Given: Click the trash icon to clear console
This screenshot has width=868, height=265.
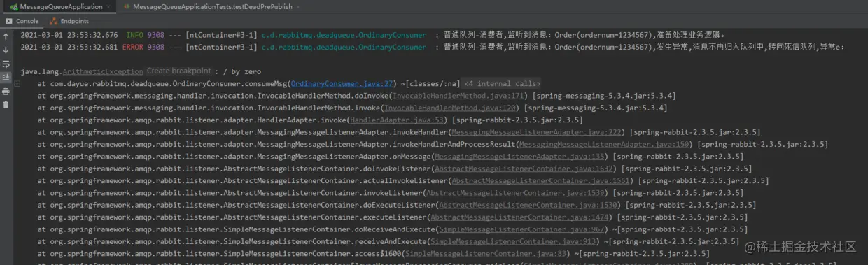Looking at the screenshot, I should point(6,105).
